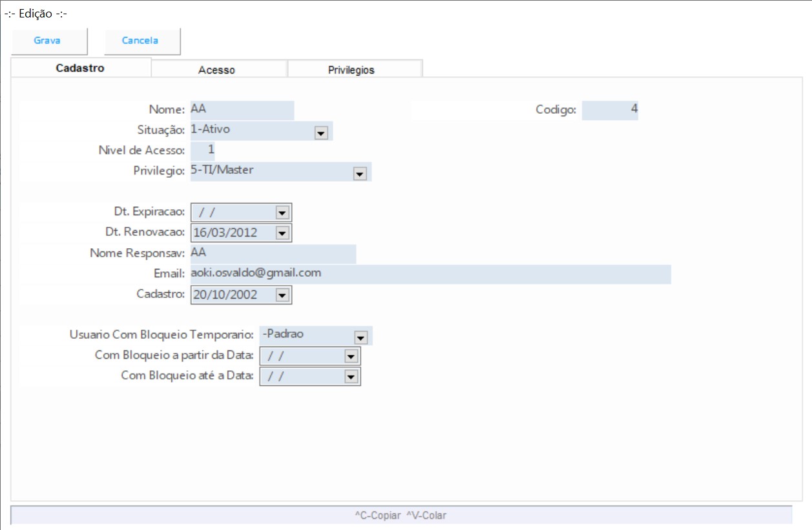The height and width of the screenshot is (530, 812).
Task: Select the Nome Responsav text field
Action: [273, 253]
